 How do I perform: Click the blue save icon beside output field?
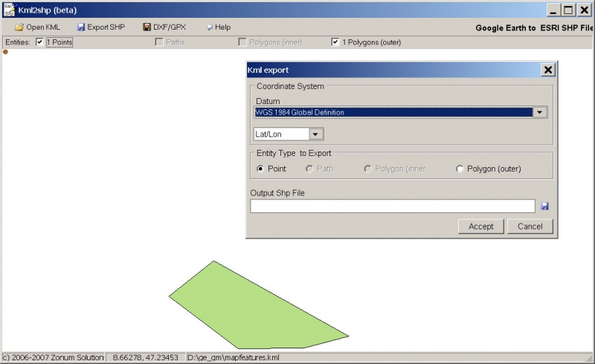point(545,207)
